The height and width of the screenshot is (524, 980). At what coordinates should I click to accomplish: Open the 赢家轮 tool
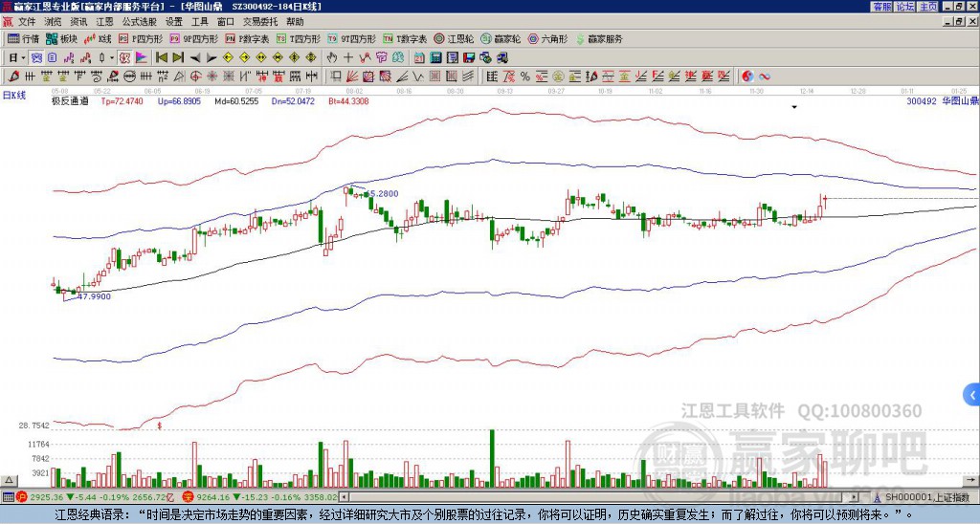tap(501, 38)
